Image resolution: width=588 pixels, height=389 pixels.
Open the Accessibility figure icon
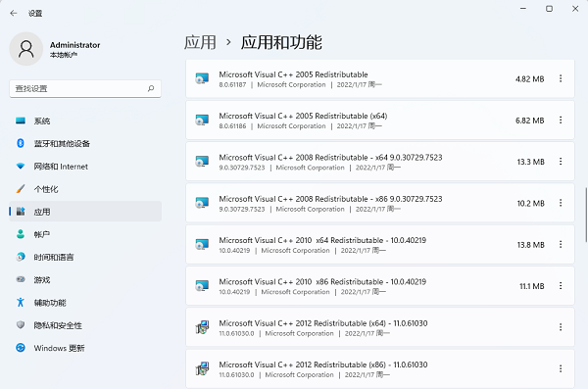tap(21, 303)
